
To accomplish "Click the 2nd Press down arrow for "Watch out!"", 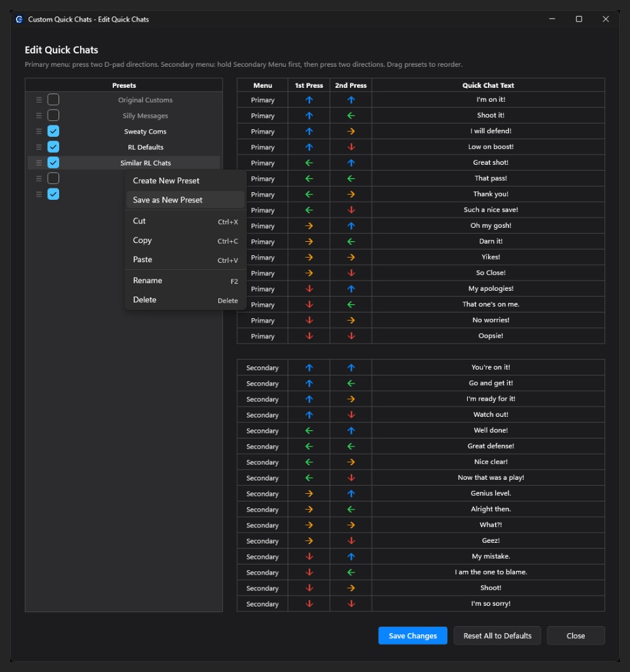I will click(x=351, y=415).
